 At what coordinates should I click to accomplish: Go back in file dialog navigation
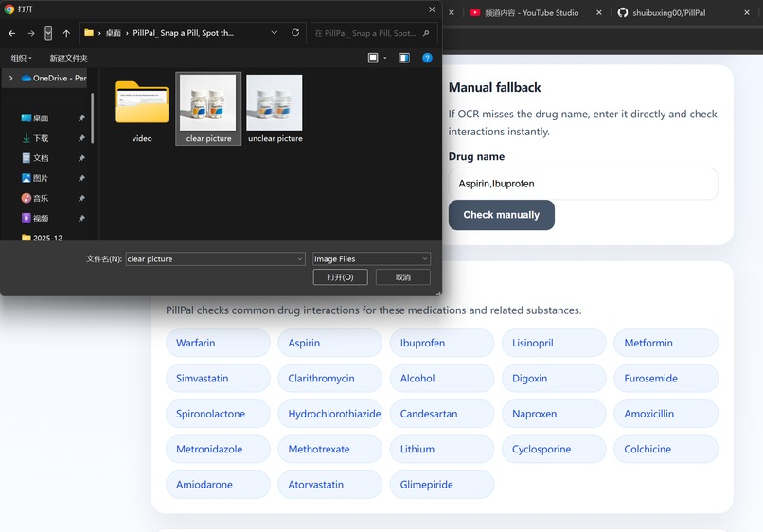tap(12, 33)
